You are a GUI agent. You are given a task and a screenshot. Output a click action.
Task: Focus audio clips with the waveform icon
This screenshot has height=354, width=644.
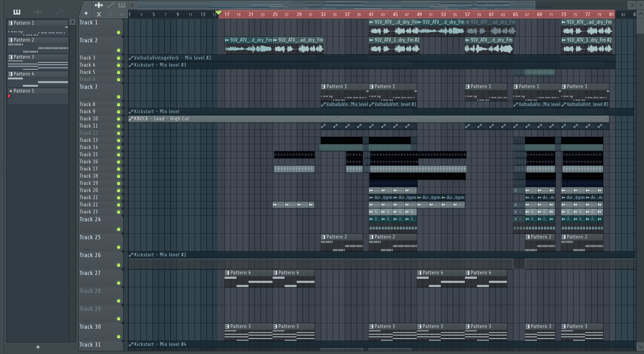(x=99, y=5)
